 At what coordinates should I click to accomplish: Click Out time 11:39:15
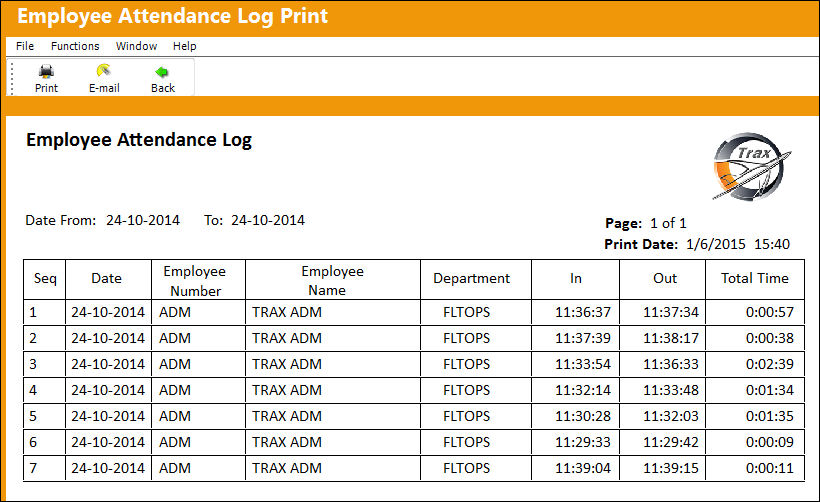[x=671, y=468]
